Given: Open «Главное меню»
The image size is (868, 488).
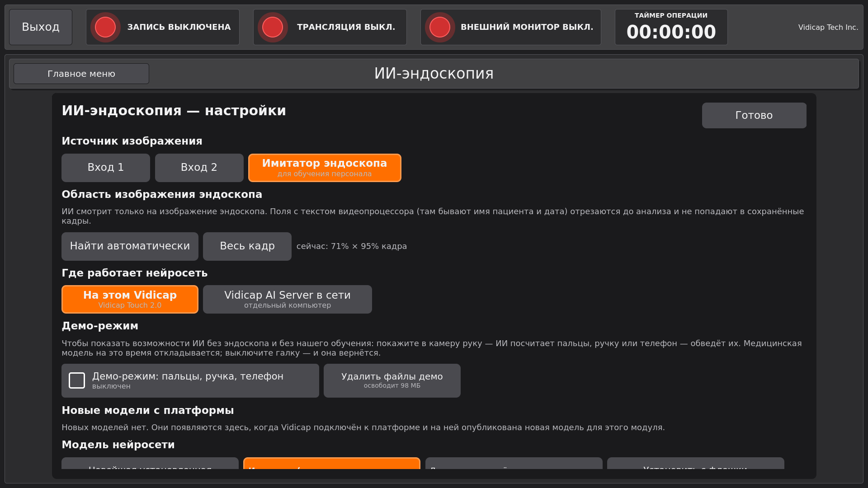Looking at the screenshot, I should 81,74.
